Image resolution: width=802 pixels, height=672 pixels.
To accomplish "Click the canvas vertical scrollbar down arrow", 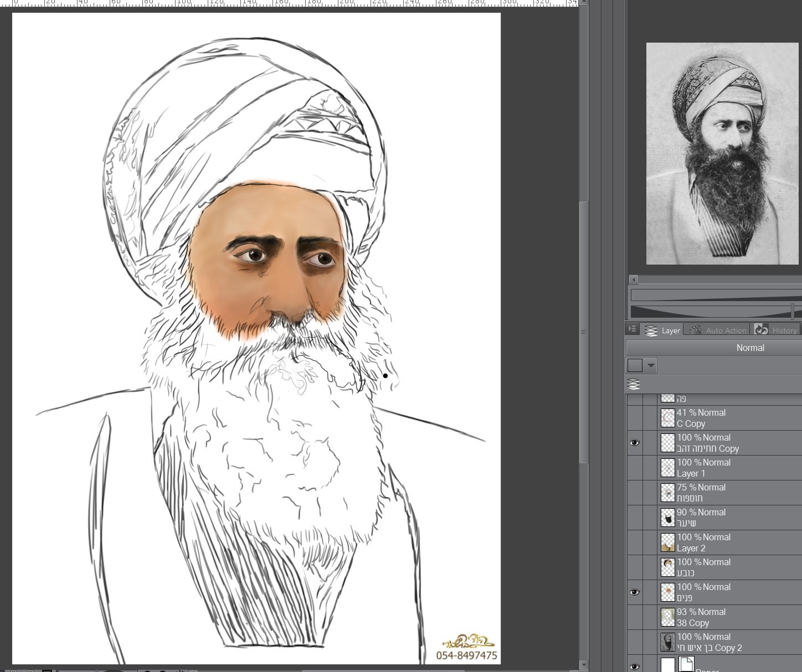I will 583,665.
